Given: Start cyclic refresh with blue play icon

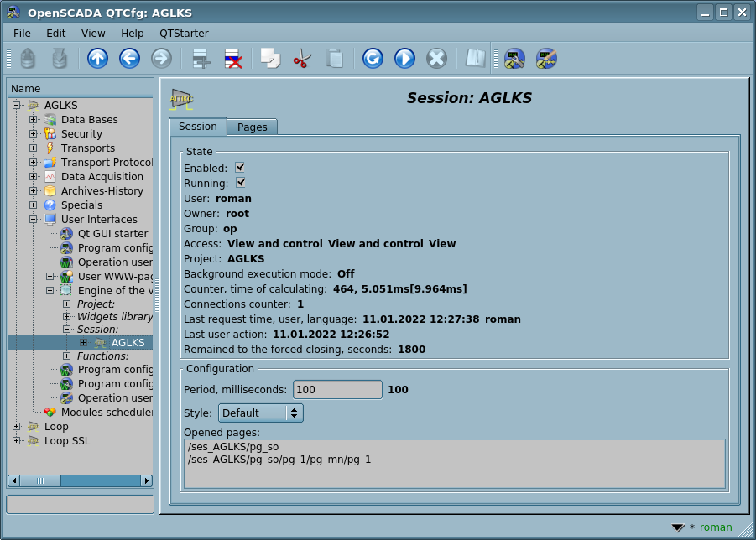Looking at the screenshot, I should 404,59.
